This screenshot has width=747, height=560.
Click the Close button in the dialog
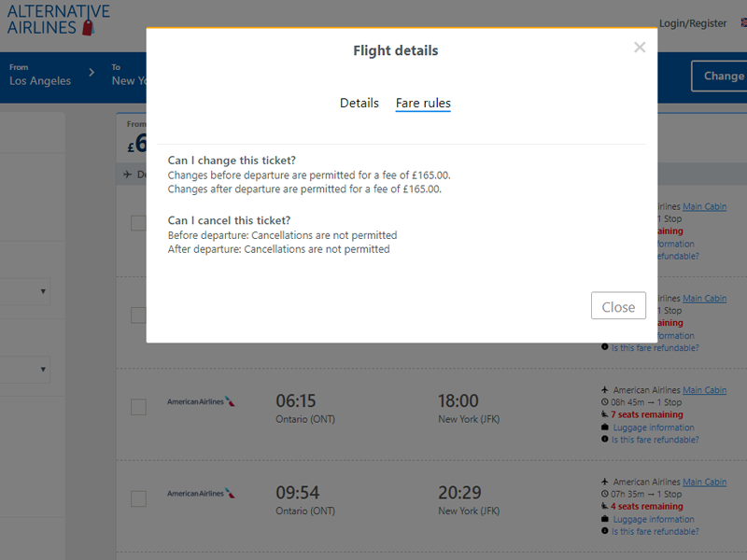(x=618, y=306)
